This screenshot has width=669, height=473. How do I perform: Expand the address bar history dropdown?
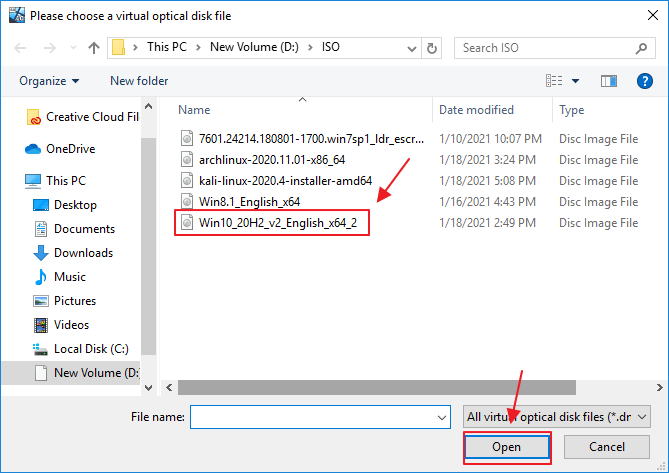tap(412, 48)
